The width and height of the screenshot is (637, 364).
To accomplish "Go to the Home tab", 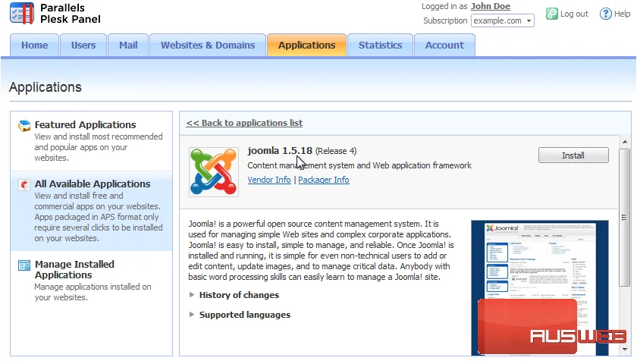I will tap(35, 45).
